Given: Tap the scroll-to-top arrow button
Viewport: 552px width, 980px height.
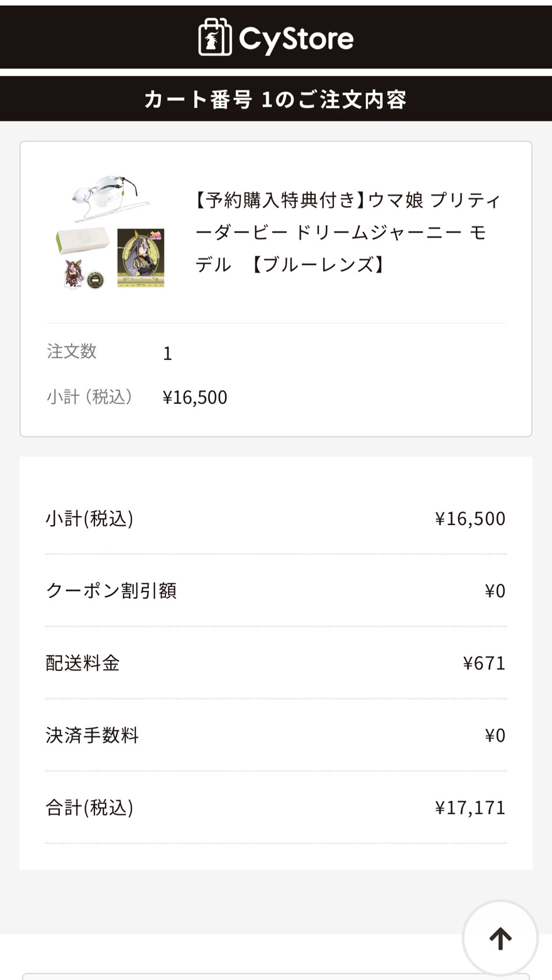Looking at the screenshot, I should click(x=500, y=939).
